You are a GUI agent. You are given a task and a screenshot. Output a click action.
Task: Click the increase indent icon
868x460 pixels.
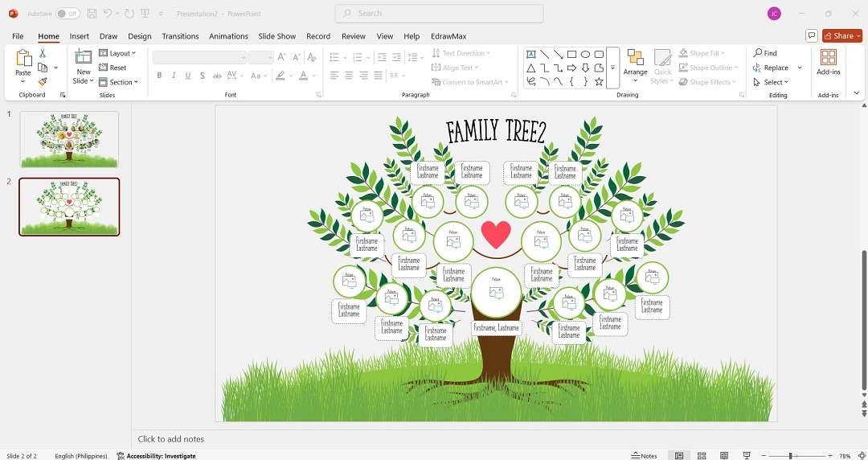[396, 57]
